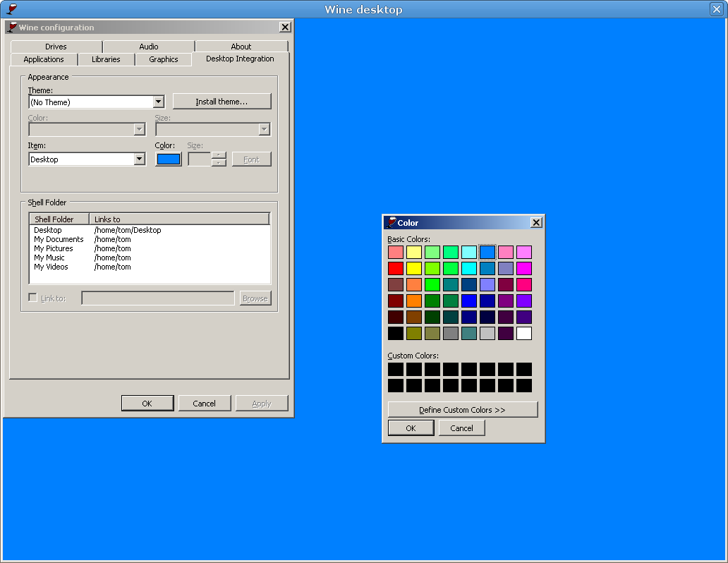Viewport: 728px width, 563px height.
Task: Pick the white basic color swatch
Action: (523, 333)
